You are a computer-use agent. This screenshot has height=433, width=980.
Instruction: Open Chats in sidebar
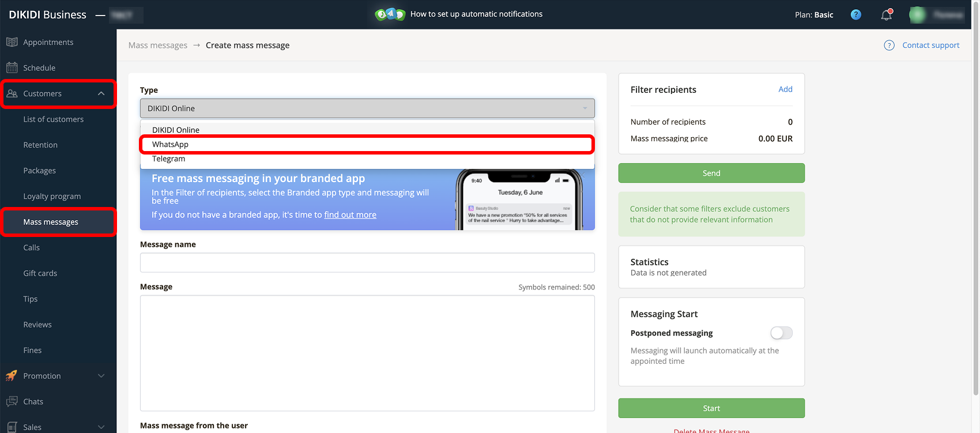pyautogui.click(x=33, y=402)
